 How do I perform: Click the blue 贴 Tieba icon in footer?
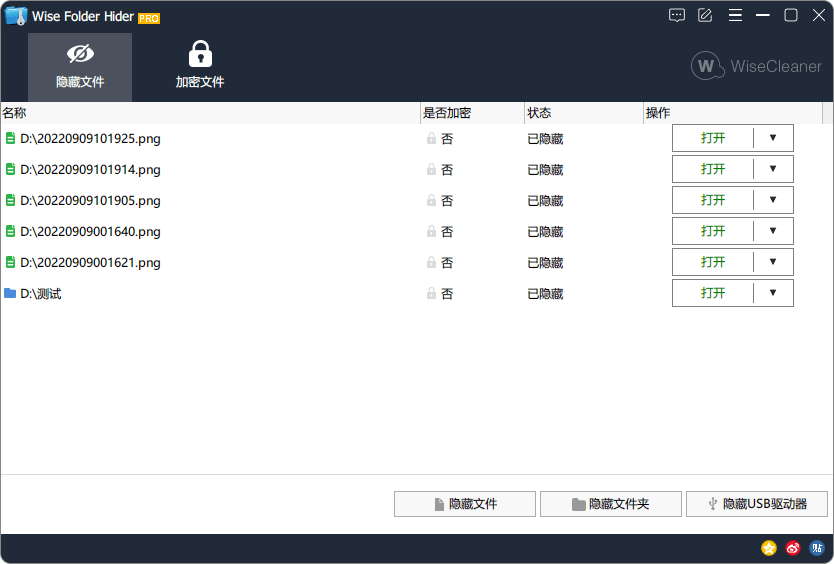coord(816,548)
